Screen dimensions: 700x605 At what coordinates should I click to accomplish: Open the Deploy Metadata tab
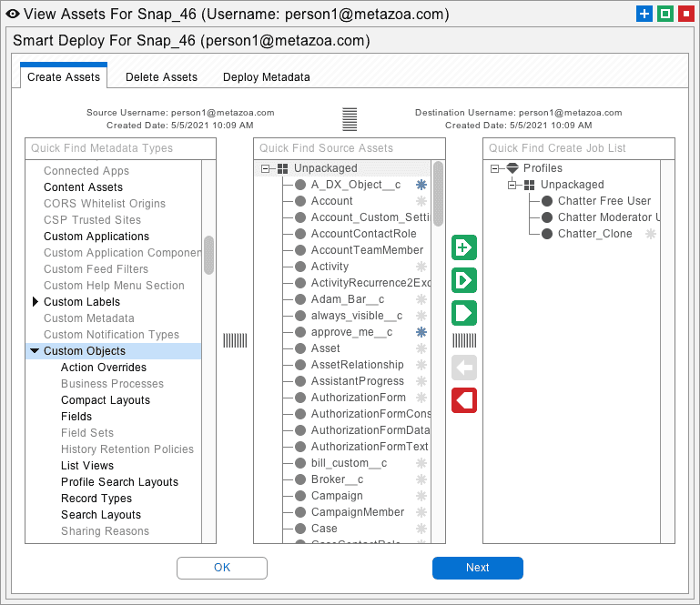[266, 77]
